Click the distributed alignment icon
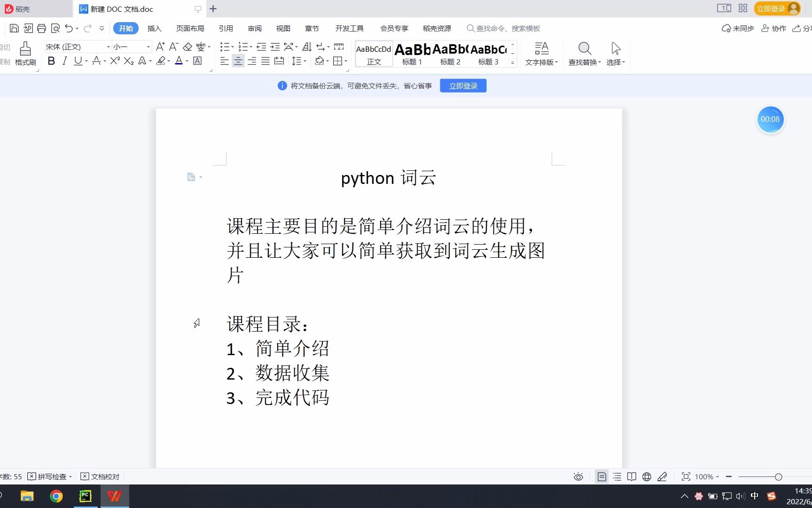This screenshot has height=508, width=812. (279, 61)
